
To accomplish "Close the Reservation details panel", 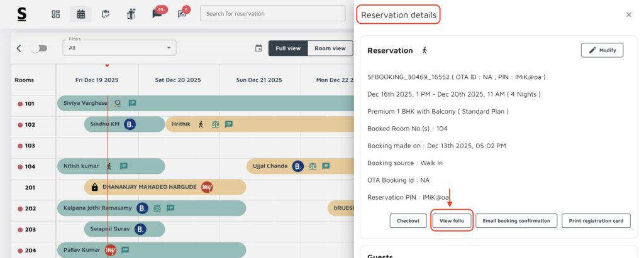I will (x=628, y=15).
